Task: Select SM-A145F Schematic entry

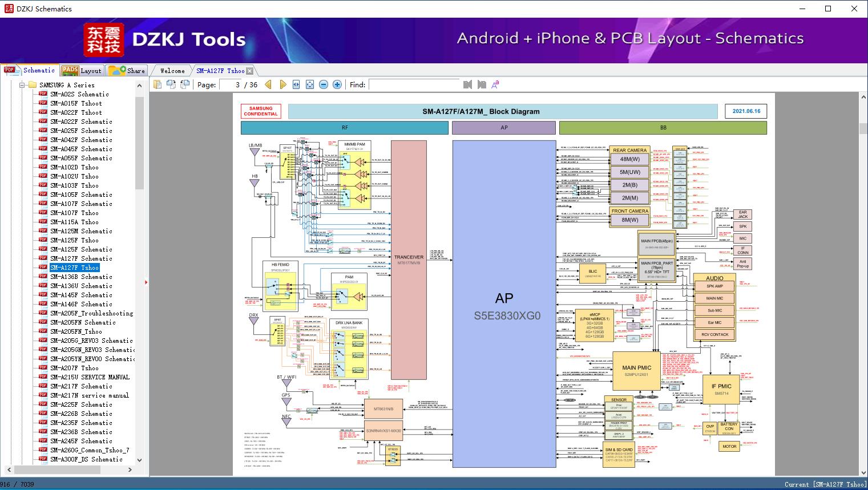Action: (x=81, y=295)
